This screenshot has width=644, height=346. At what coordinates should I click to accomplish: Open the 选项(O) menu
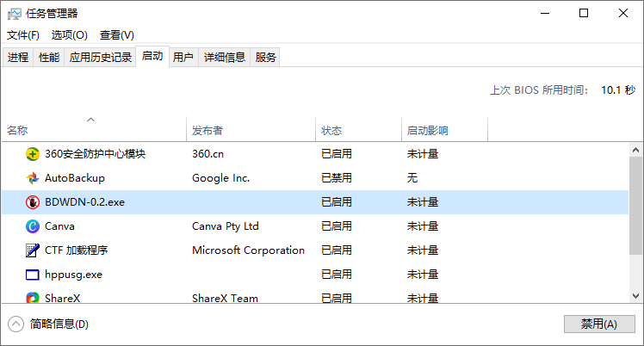click(70, 35)
